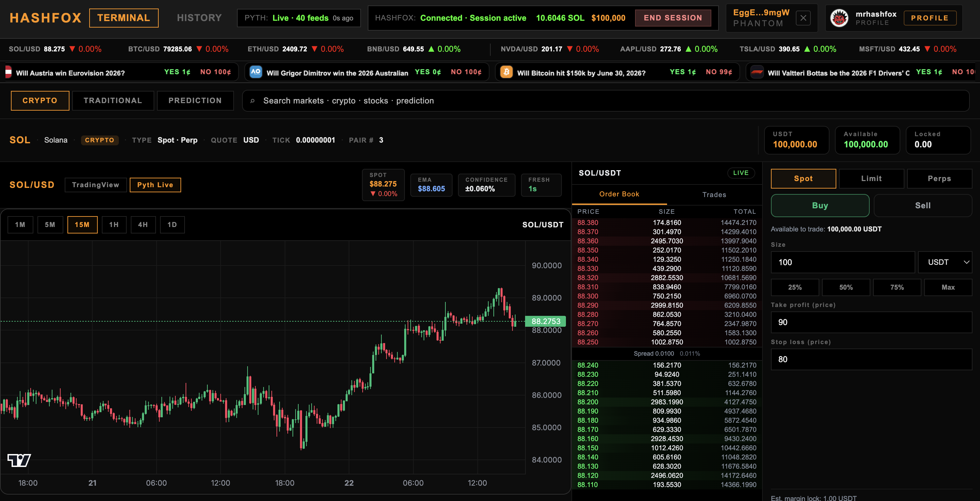Click the Australian Open icon in ticker

point(256,72)
